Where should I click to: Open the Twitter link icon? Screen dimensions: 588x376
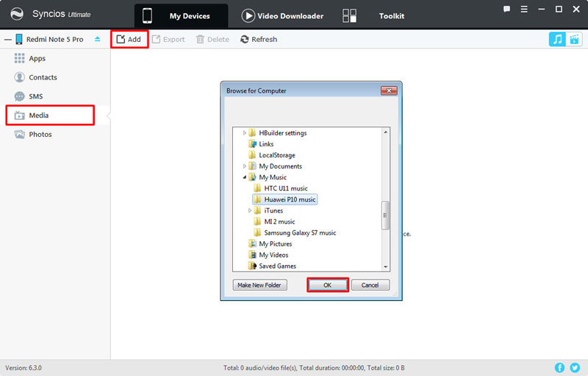pyautogui.click(x=575, y=368)
